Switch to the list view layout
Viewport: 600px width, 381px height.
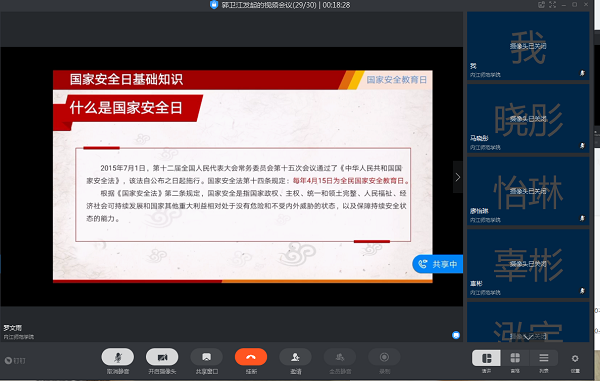(544, 358)
